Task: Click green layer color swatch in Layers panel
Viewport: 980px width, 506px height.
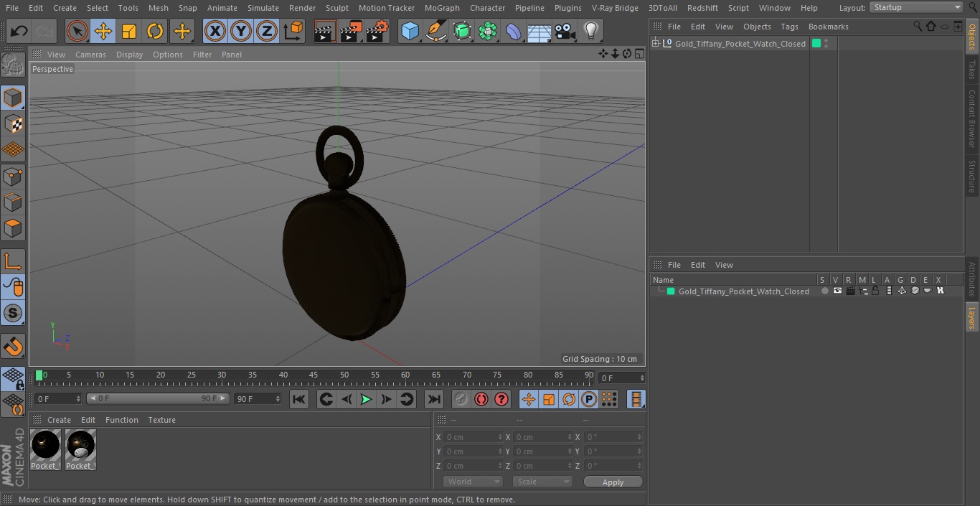Action: click(671, 291)
